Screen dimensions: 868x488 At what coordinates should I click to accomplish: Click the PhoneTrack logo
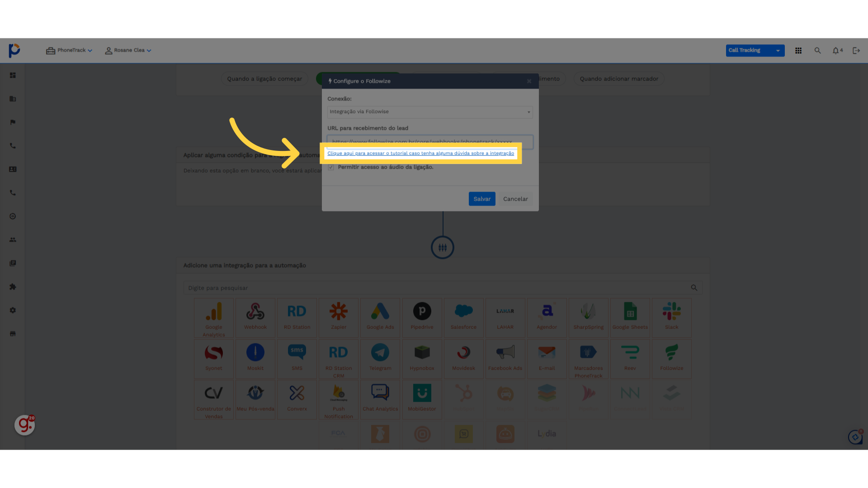14,51
